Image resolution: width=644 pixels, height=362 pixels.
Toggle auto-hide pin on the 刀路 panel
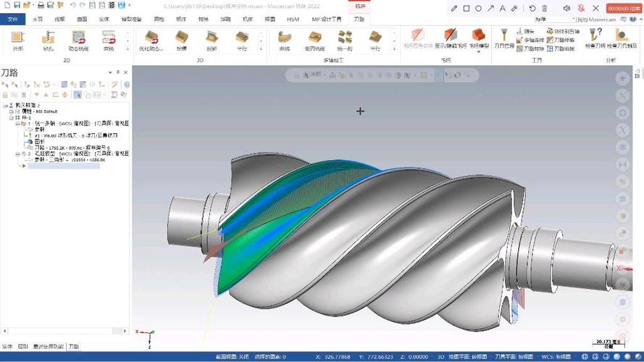pyautogui.click(x=118, y=72)
